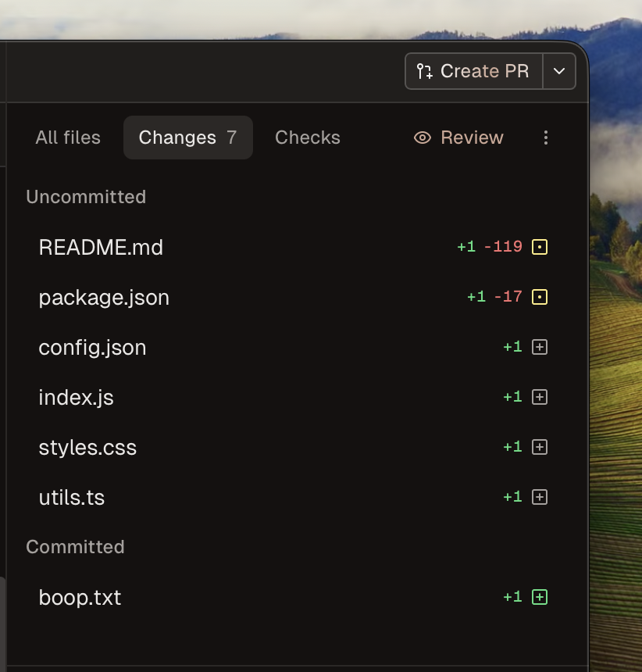Open the Checks tab
The width and height of the screenshot is (642, 672).
pyautogui.click(x=308, y=138)
